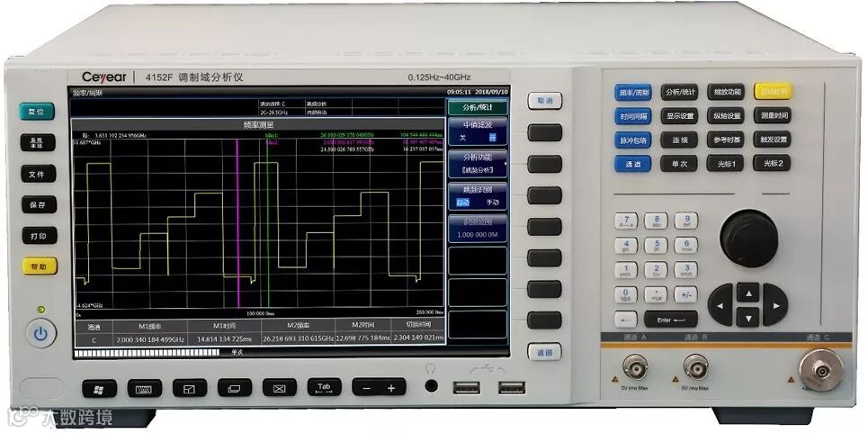This screenshot has height=433, width=868.
Task: Hit the 保存 save key
Action: click(x=40, y=205)
